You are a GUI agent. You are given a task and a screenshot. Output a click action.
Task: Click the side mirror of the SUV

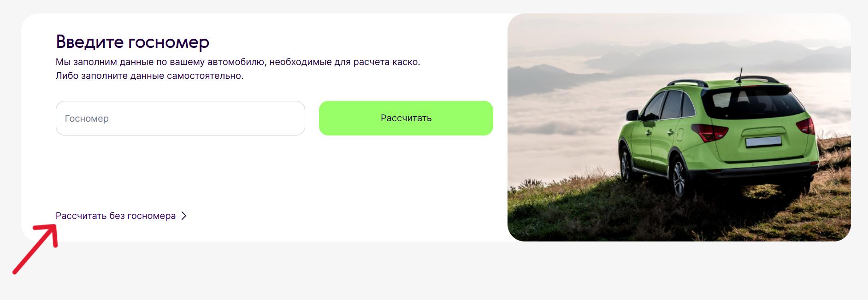(x=632, y=114)
